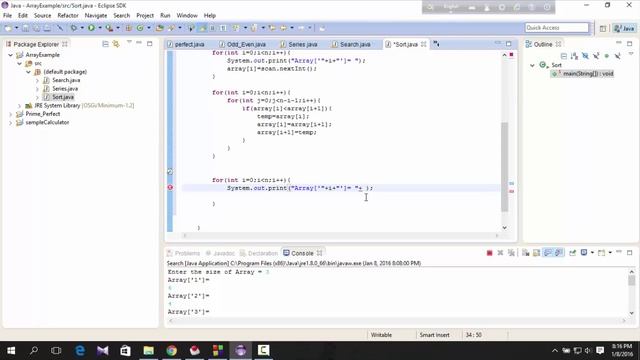Open the Navigate menu
The width and height of the screenshot is (640, 360).
96,16
